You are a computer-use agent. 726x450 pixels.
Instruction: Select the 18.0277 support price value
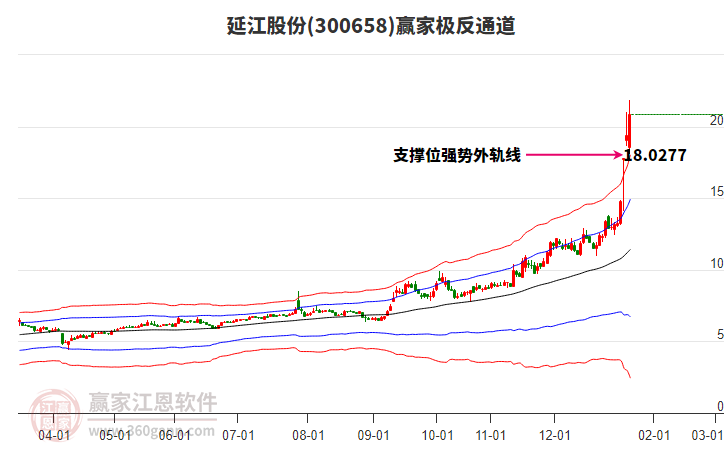pyautogui.click(x=655, y=155)
